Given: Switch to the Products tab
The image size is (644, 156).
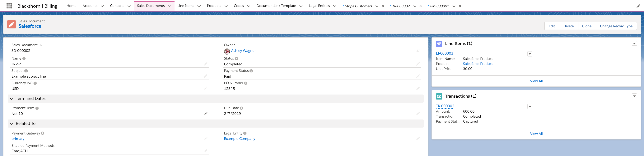Looking at the screenshot, I should pos(214,6).
